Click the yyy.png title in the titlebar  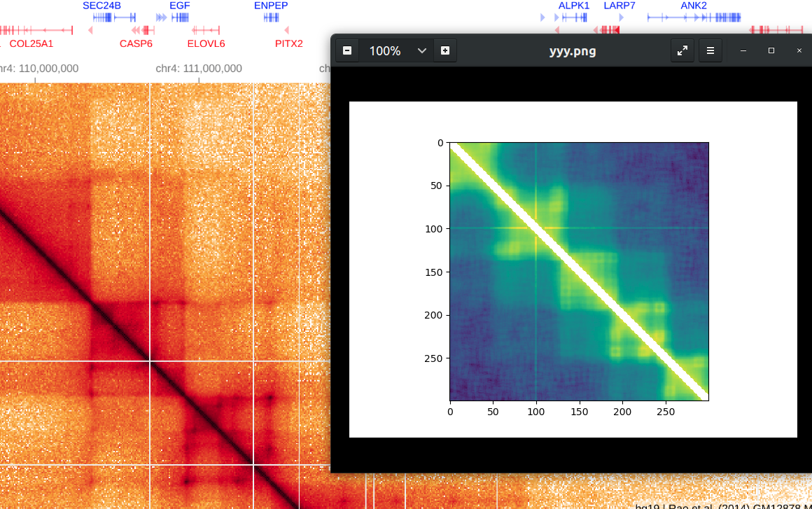click(x=573, y=50)
